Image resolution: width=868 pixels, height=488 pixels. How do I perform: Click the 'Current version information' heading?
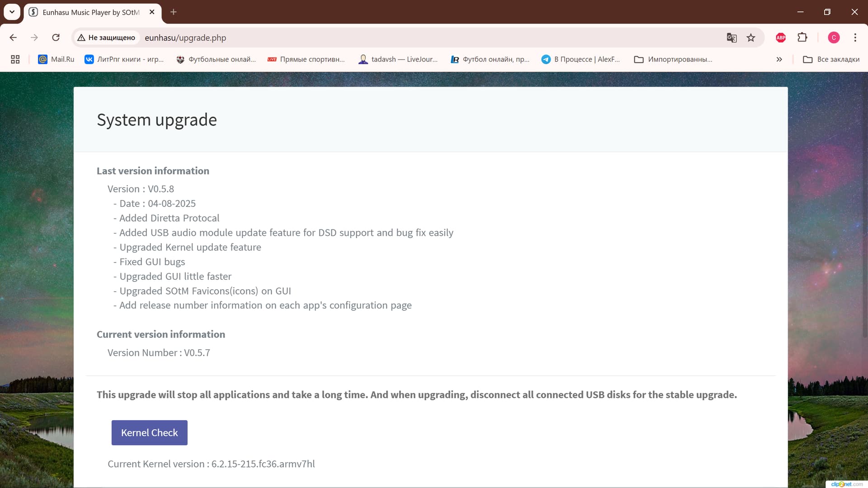coord(161,334)
